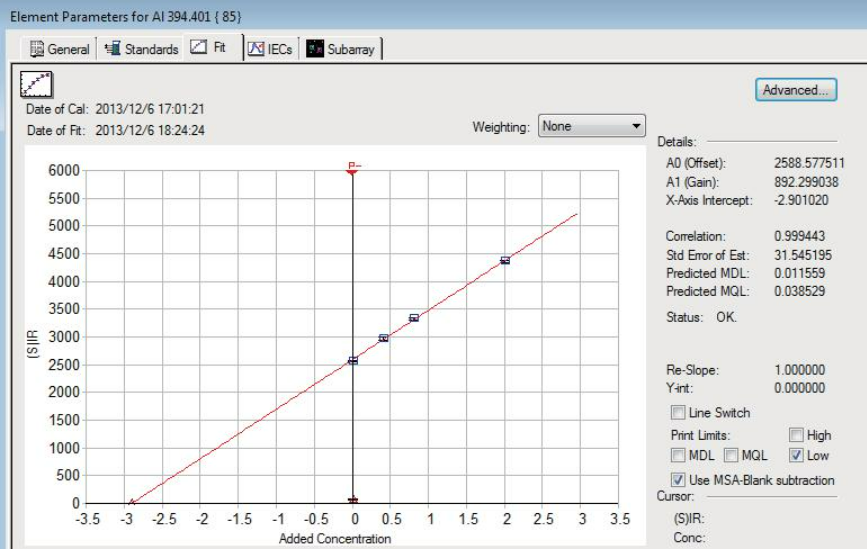Click the Subarray tab icon

[315, 49]
